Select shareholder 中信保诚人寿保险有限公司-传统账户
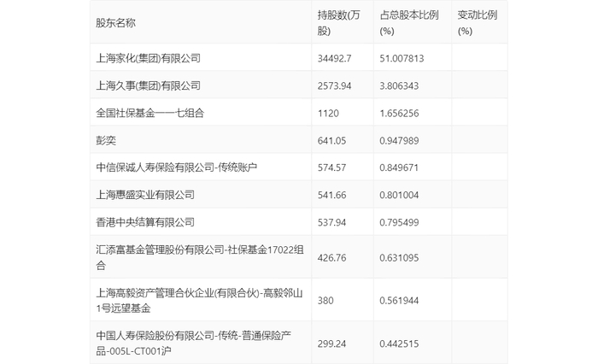This screenshot has height=364, width=598. point(177,167)
